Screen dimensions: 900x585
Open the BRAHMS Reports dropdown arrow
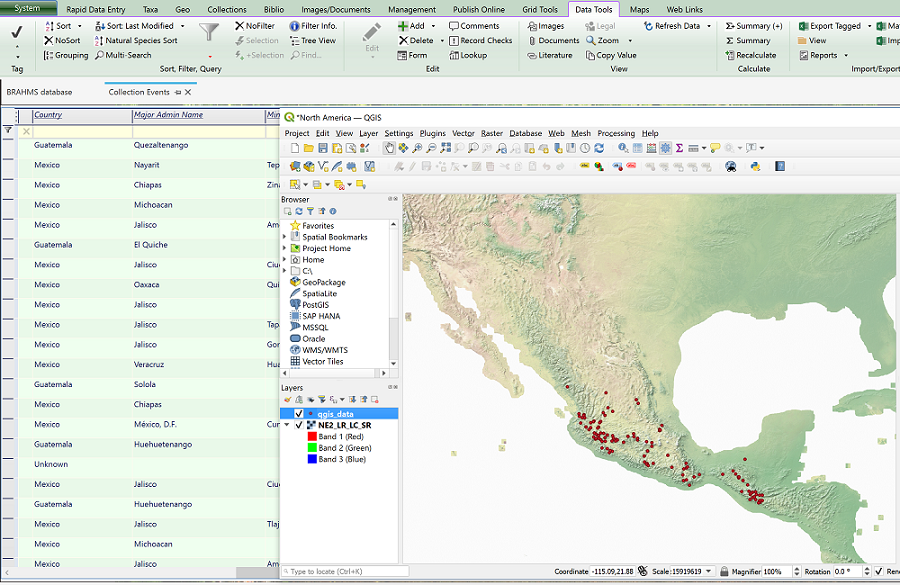click(x=846, y=56)
